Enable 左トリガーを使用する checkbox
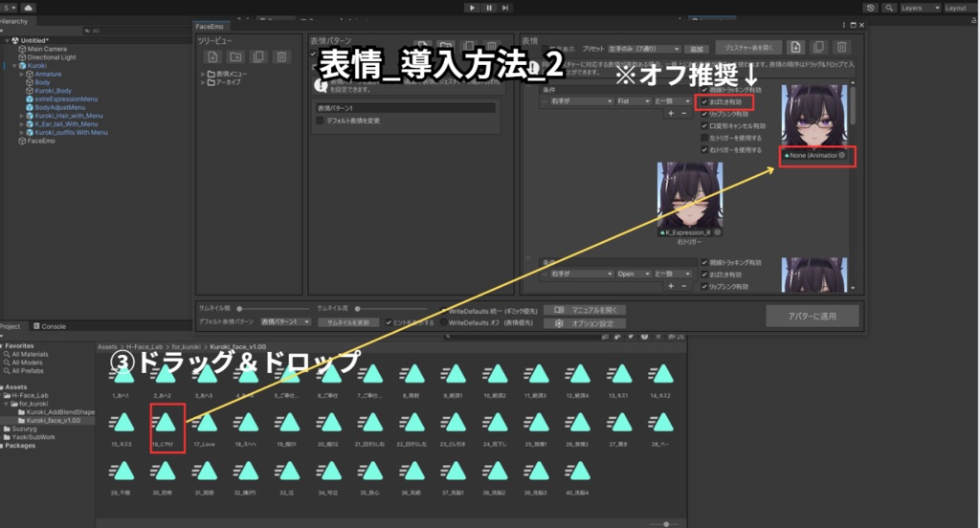Screen dimensions: 980x528 coord(704,138)
